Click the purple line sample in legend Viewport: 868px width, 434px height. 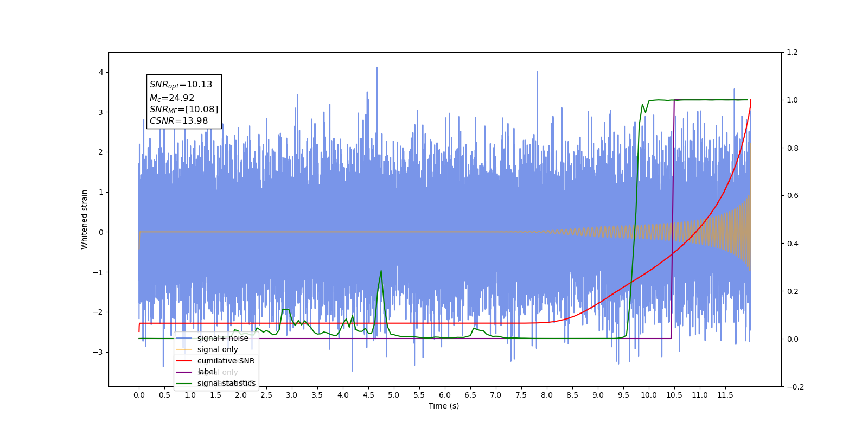184,372
